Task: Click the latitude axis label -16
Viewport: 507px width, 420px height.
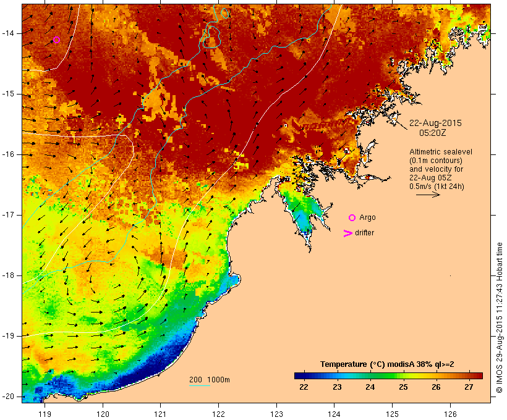Action: click(x=7, y=154)
